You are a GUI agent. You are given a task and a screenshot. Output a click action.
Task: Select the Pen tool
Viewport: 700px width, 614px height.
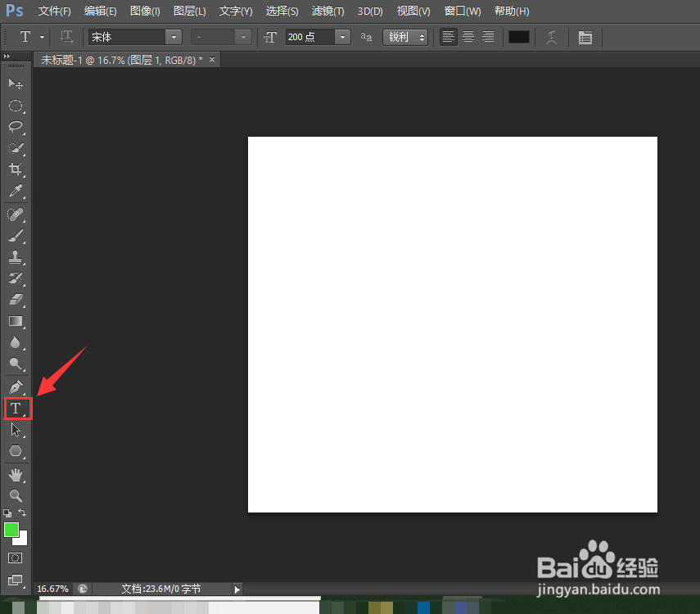[16, 386]
